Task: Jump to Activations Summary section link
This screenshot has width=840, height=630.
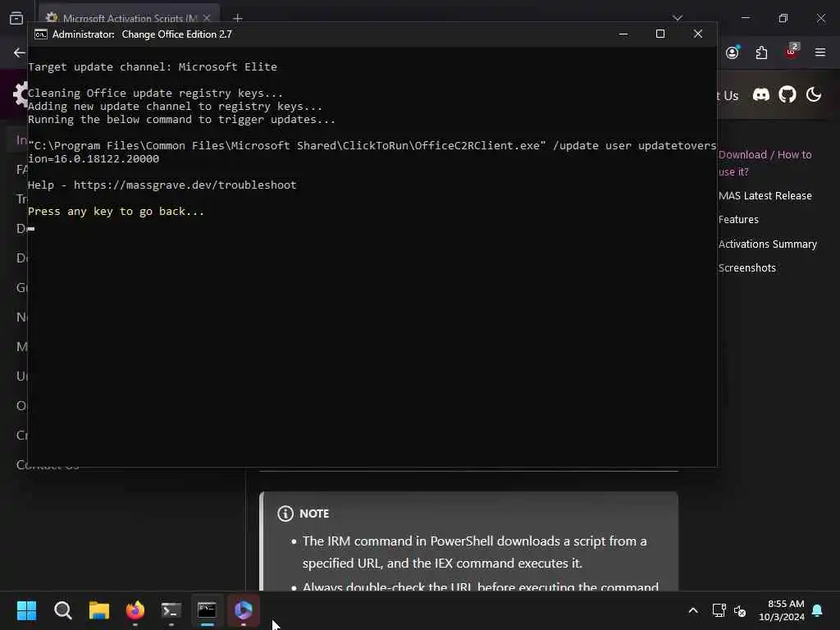Action: 767,244
